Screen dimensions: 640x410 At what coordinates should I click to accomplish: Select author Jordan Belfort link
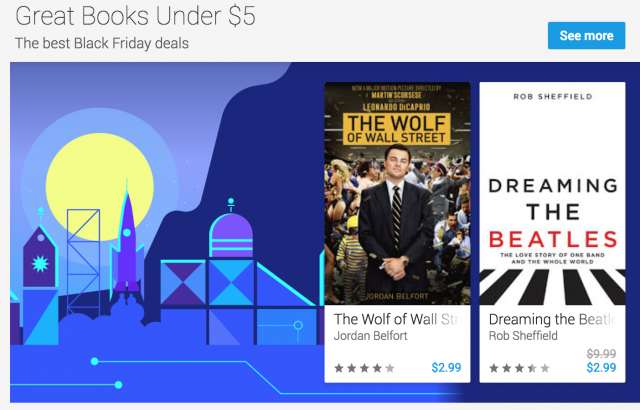pos(371,336)
